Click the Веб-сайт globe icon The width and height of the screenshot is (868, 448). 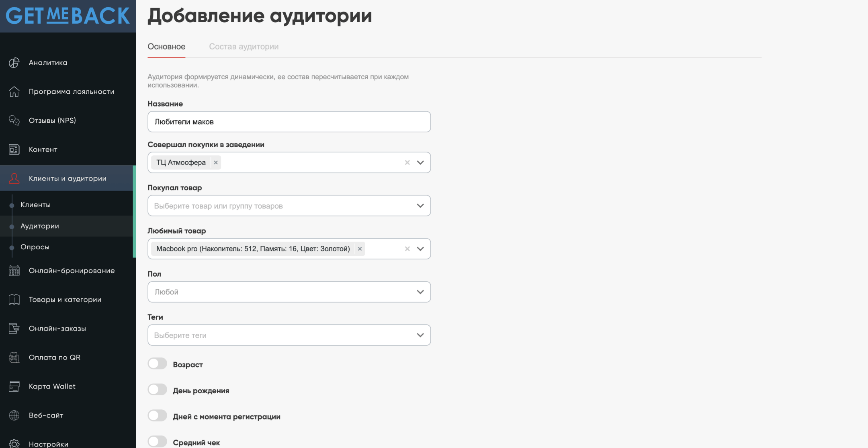tap(14, 415)
